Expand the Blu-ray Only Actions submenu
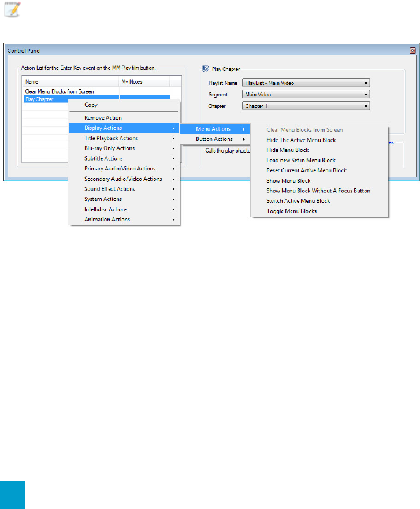Screen dimensions: 420x509 click(124, 148)
